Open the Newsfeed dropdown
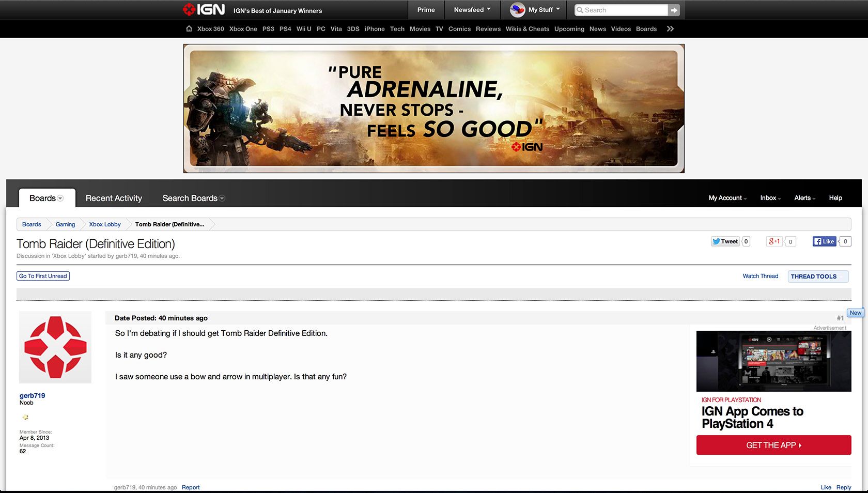 pos(472,10)
